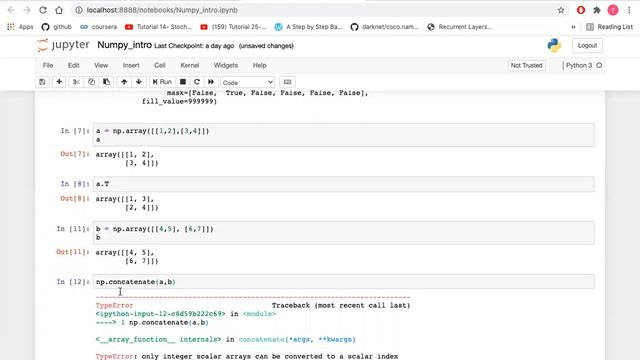Viewport: 640px width, 360px height.
Task: Insert cell below with plus icon
Action: click(x=59, y=82)
